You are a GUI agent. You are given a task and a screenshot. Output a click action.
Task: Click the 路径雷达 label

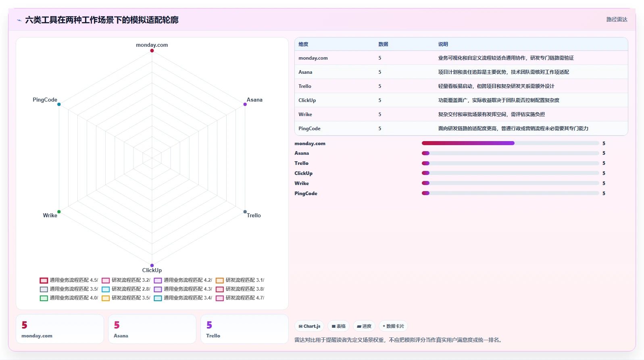617,19
